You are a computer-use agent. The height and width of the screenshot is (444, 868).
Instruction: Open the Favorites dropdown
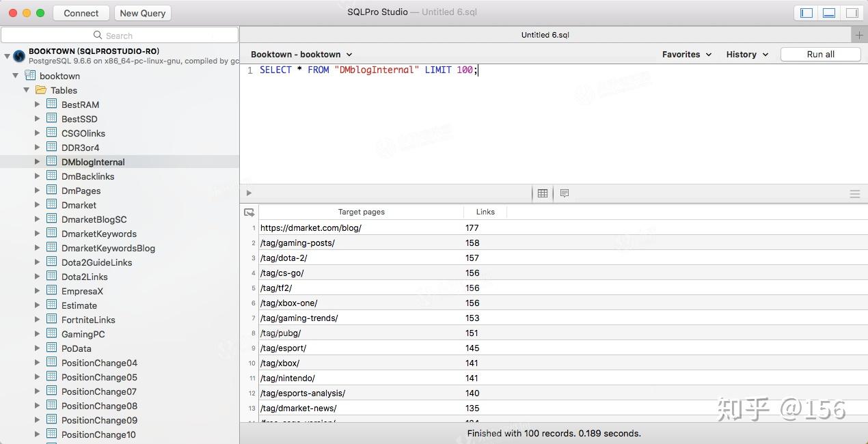(x=686, y=55)
